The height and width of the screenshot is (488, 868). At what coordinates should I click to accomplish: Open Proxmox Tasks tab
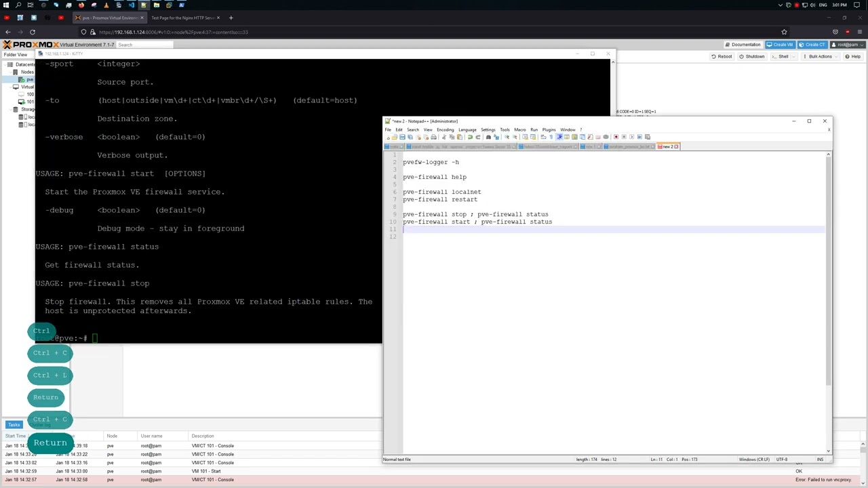click(x=14, y=424)
